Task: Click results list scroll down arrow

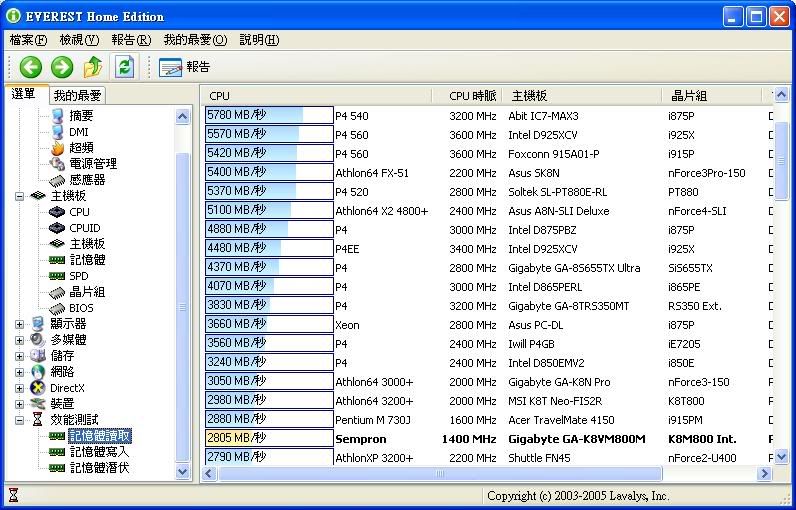Action: (x=781, y=457)
